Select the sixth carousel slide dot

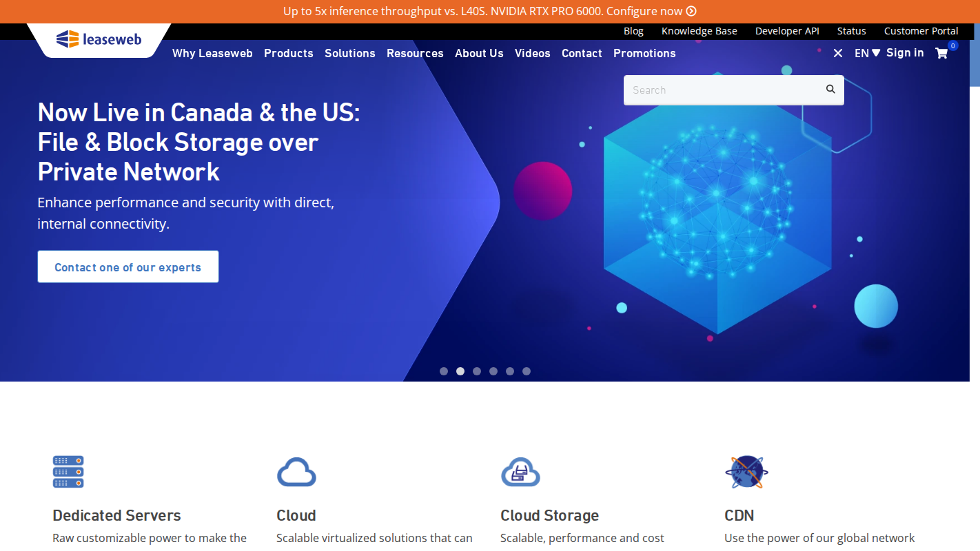click(x=527, y=371)
